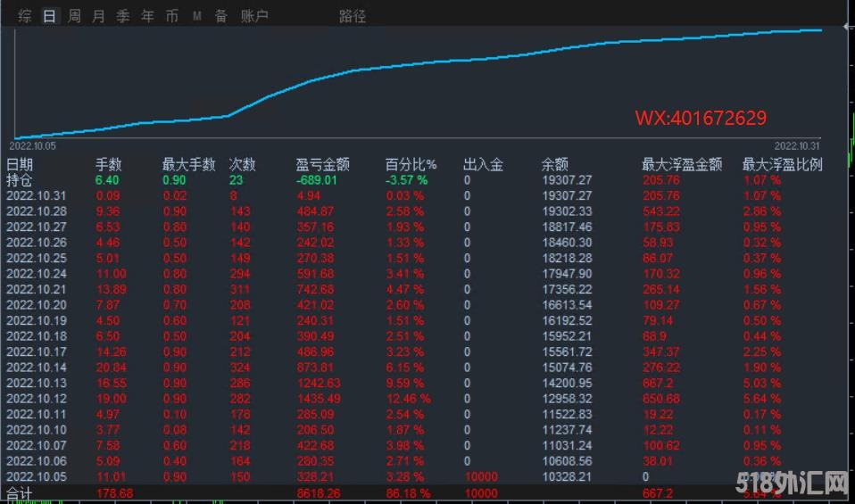This screenshot has width=855, height=504.
Task: Click the M tab icon
Action: click(196, 16)
